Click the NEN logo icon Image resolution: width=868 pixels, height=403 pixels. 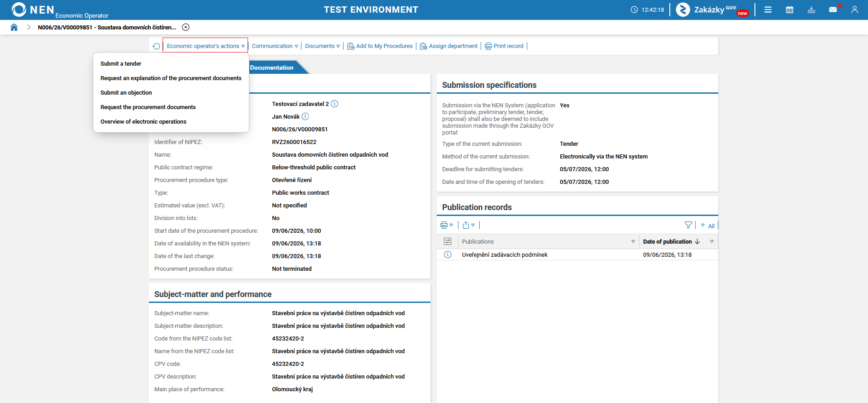(x=19, y=10)
